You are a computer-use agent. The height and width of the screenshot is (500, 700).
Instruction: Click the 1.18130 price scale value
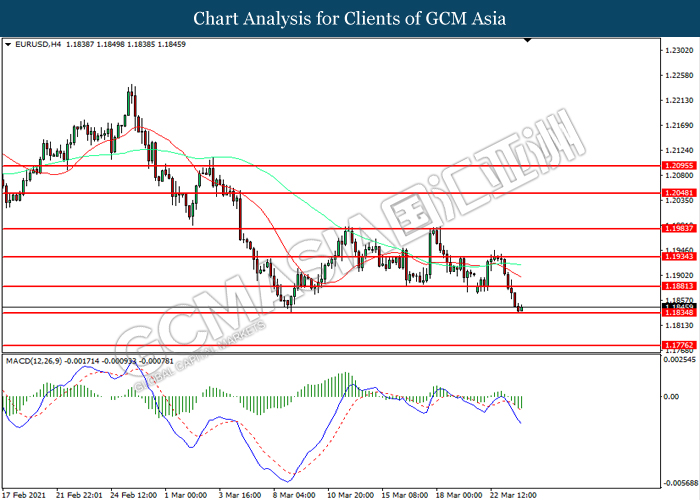[679, 325]
